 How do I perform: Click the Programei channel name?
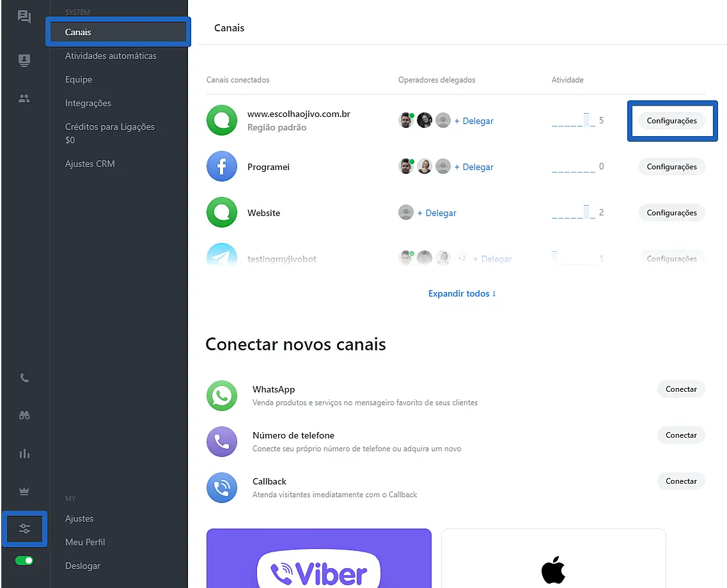click(x=269, y=167)
